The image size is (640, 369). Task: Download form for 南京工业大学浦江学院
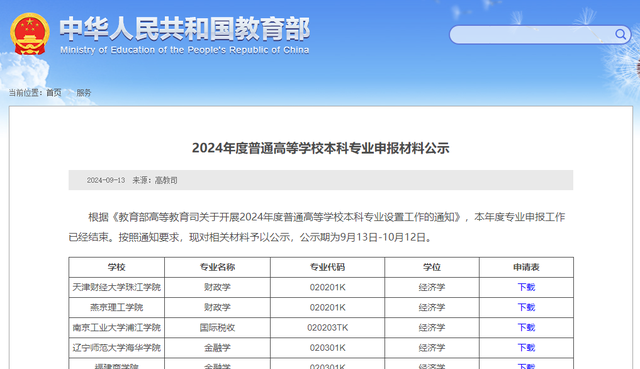coord(526,328)
